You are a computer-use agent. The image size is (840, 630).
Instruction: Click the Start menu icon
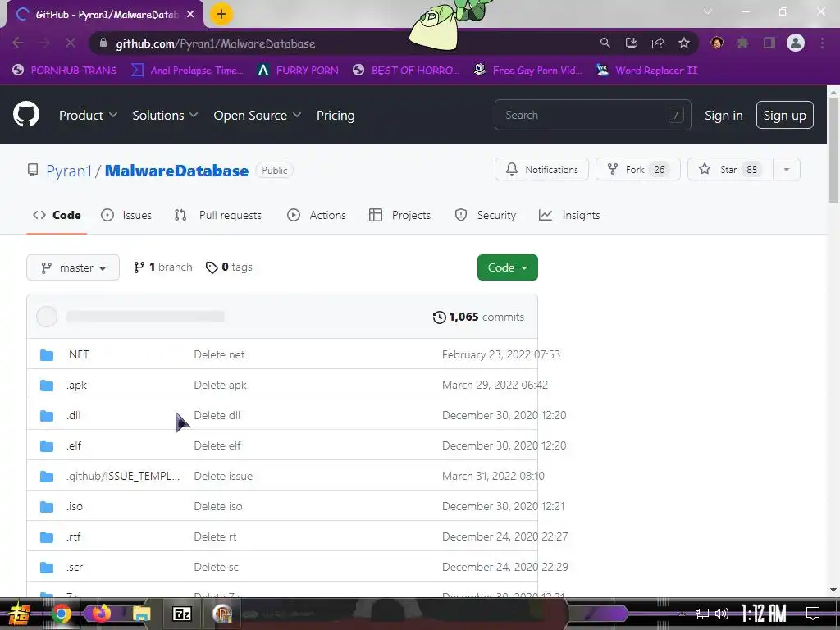19,614
